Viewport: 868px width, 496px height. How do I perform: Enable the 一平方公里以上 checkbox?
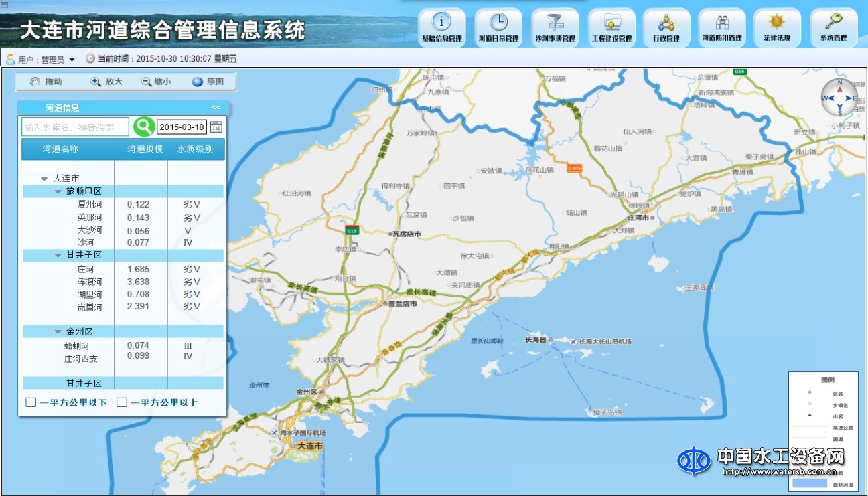tap(123, 401)
